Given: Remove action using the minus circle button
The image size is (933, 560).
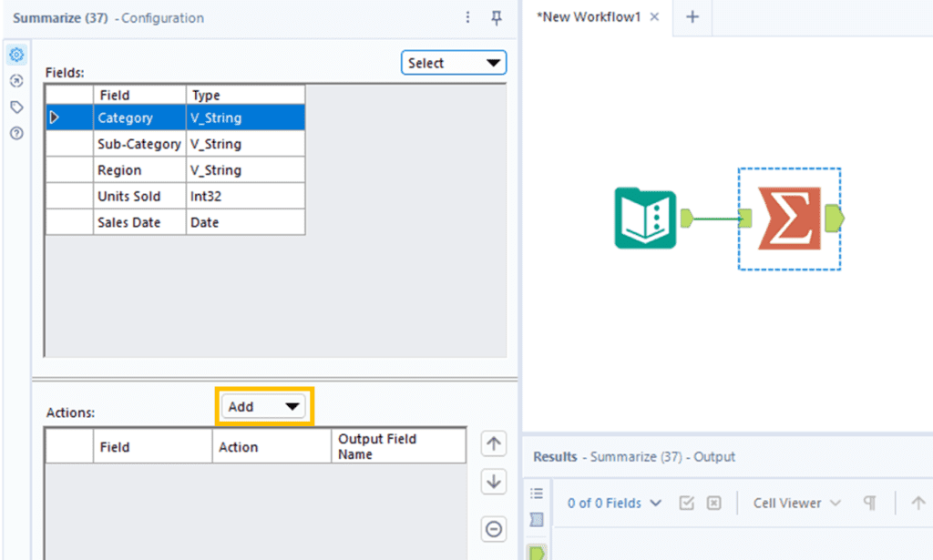Looking at the screenshot, I should coord(494,528).
